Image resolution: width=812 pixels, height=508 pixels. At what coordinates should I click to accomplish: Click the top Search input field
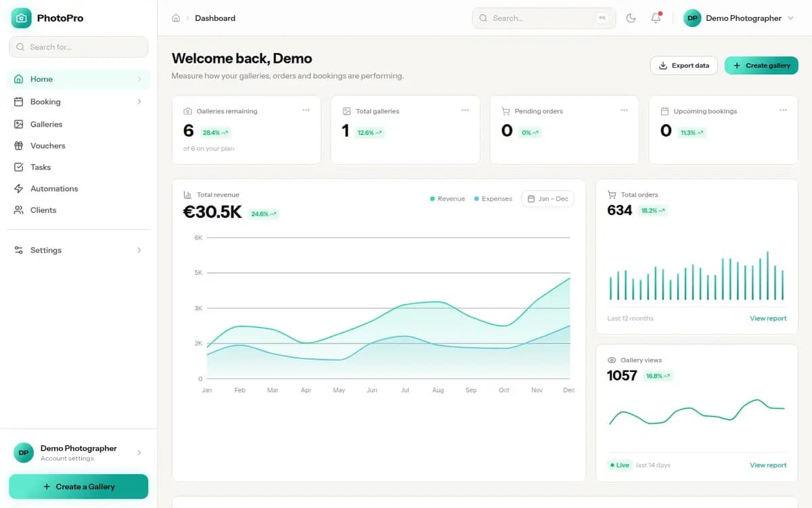point(544,18)
